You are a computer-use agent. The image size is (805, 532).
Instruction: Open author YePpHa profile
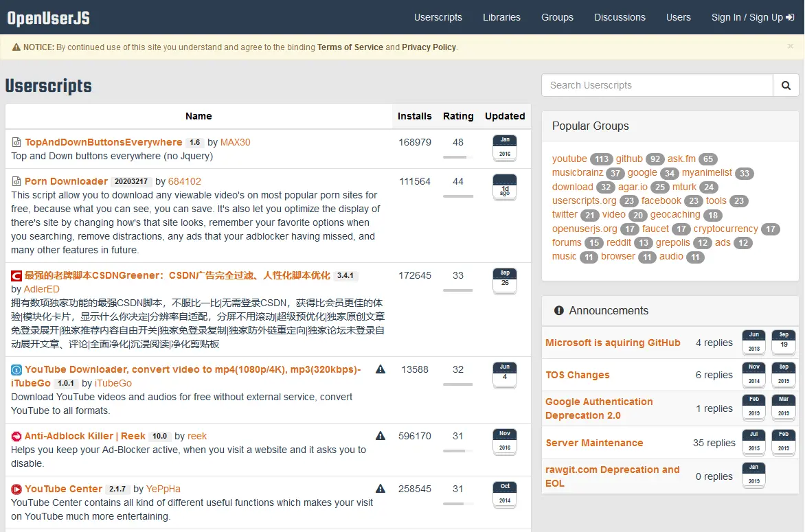(163, 489)
